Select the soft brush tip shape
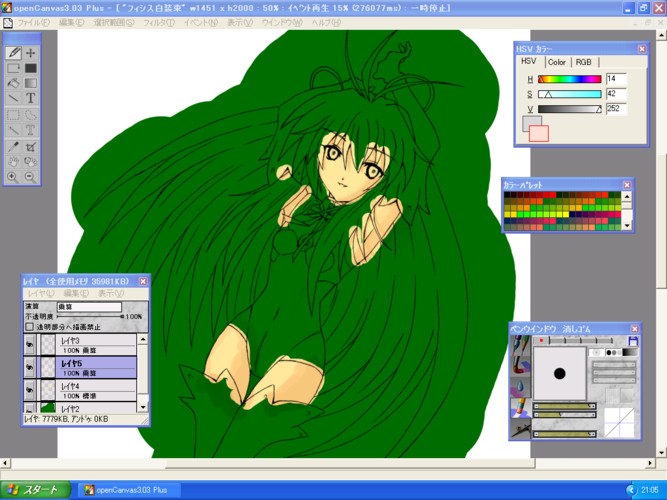Viewport: 667px width, 500px height. tap(596, 352)
